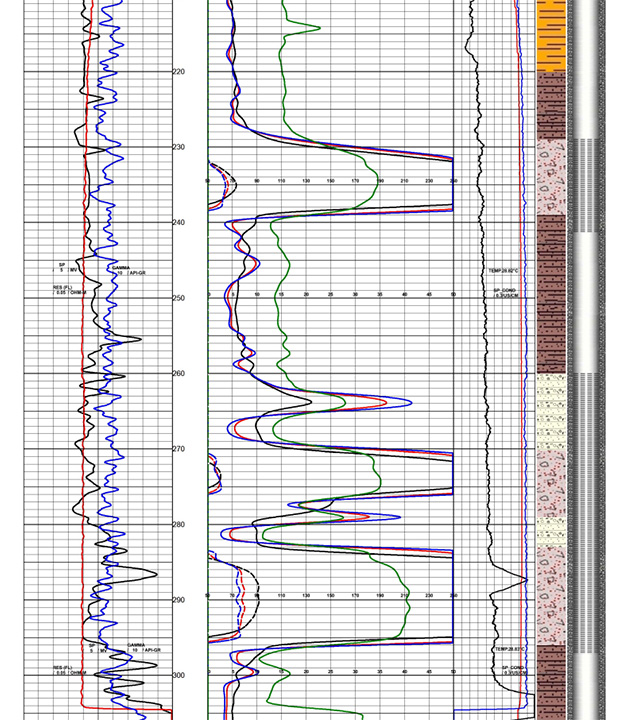Select the 230 depth marker

coord(178,147)
